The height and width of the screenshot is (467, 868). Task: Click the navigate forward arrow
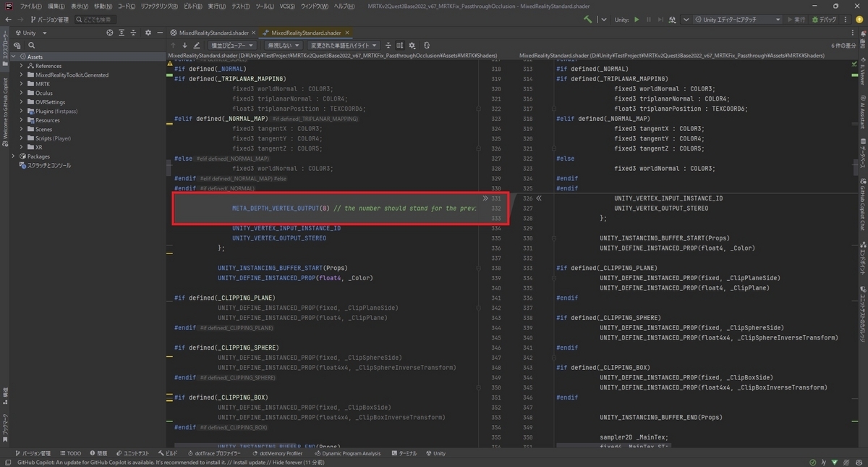[21, 20]
